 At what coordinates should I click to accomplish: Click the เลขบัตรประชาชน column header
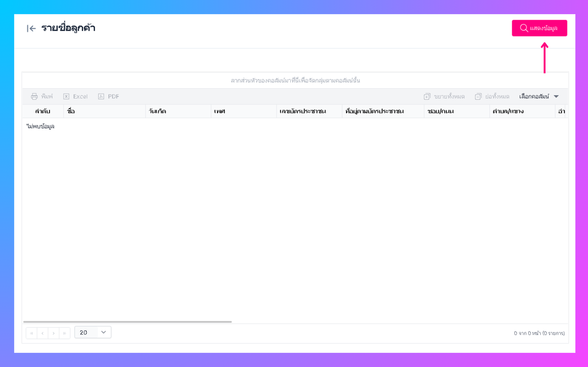[309, 111]
